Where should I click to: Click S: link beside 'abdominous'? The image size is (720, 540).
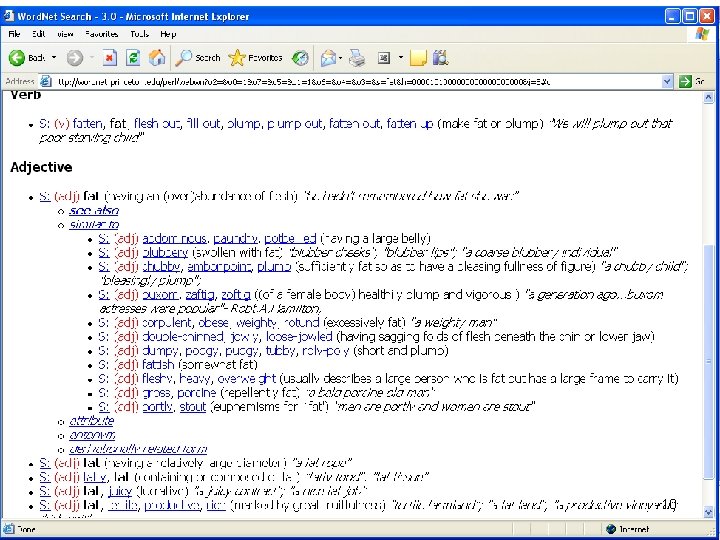(x=104, y=238)
